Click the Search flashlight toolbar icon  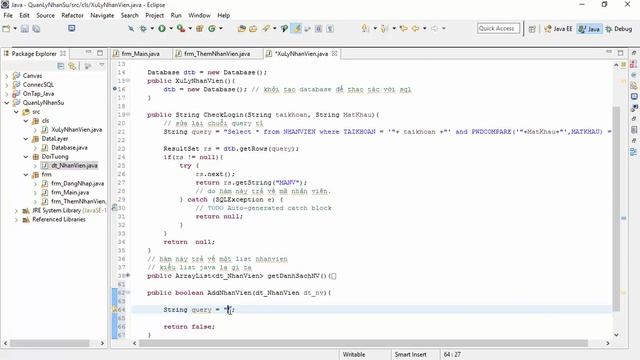[x=266, y=29]
